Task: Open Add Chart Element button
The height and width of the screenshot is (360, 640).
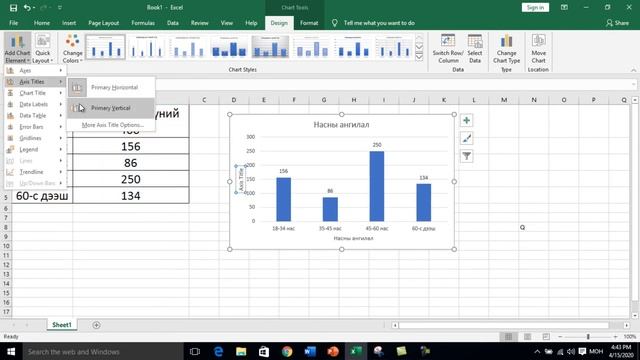Action: 18,48
